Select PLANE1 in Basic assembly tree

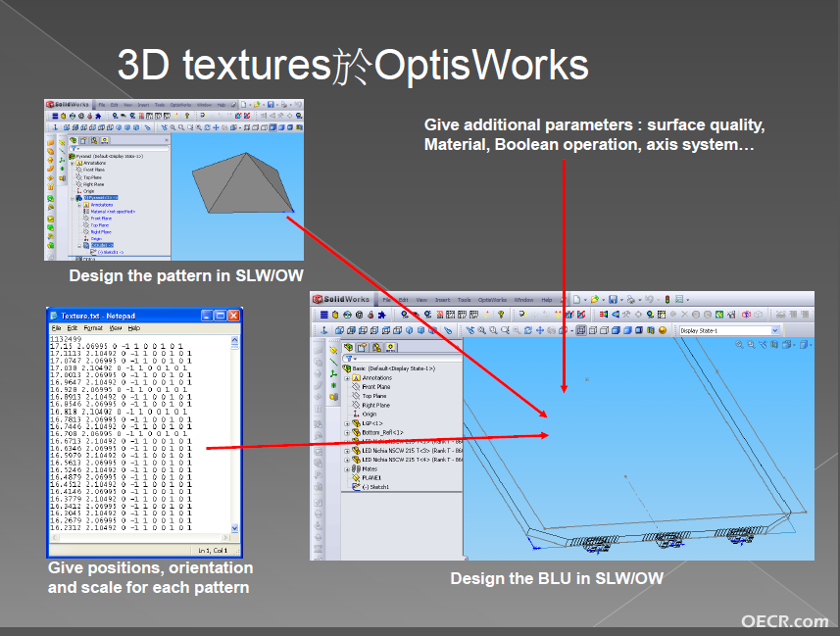point(367,478)
